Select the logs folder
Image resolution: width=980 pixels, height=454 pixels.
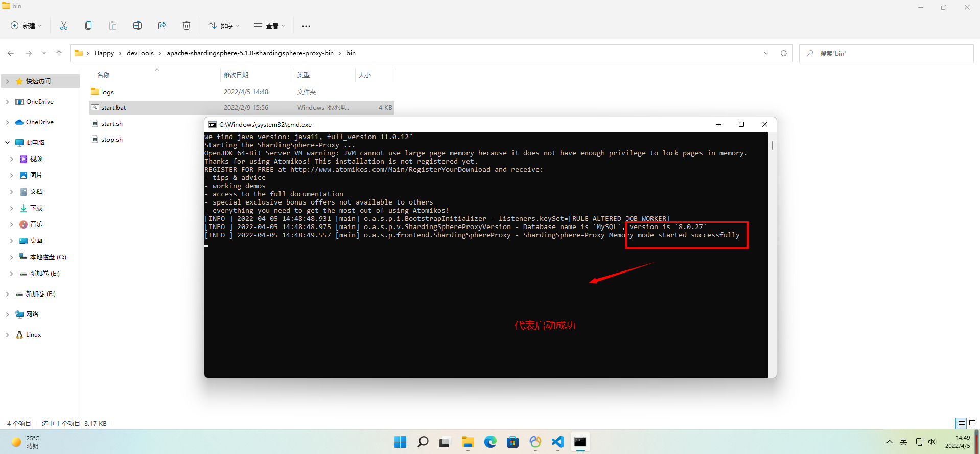pyautogui.click(x=107, y=92)
